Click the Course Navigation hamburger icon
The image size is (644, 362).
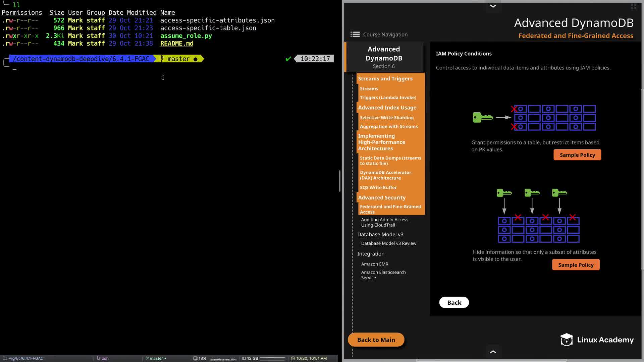point(355,34)
